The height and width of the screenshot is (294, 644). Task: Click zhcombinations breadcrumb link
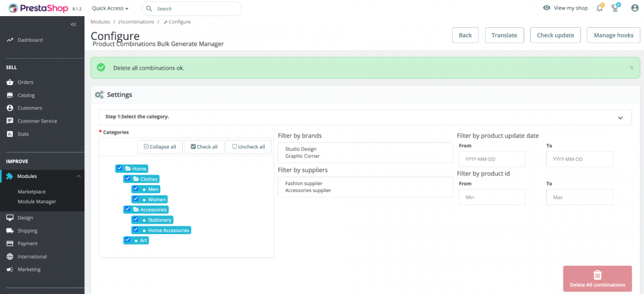coord(136,22)
